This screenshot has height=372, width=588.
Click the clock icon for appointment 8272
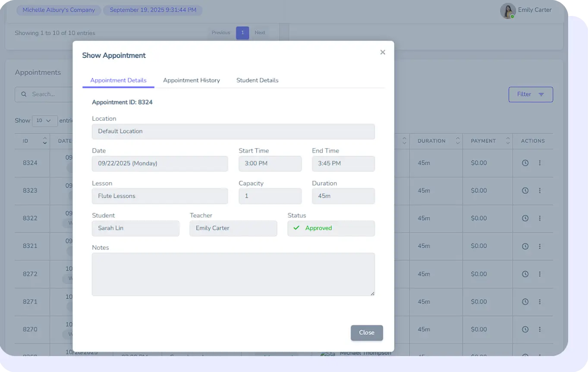click(525, 274)
